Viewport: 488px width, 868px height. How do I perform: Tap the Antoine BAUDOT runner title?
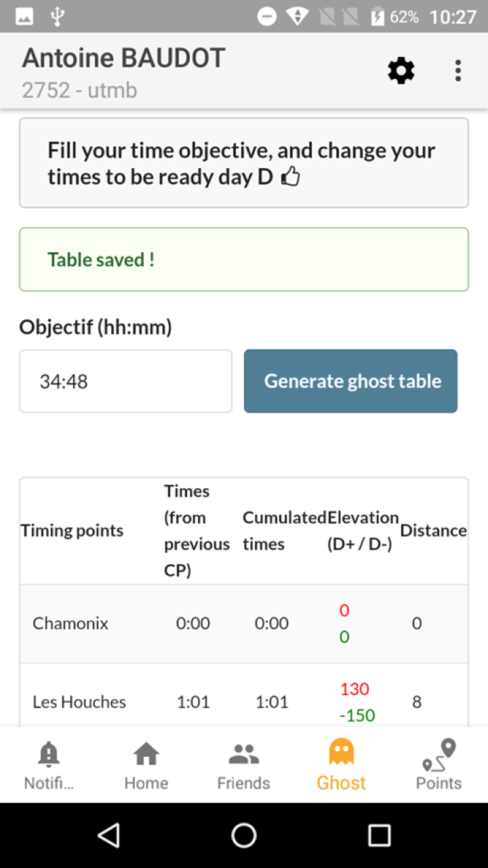click(123, 58)
